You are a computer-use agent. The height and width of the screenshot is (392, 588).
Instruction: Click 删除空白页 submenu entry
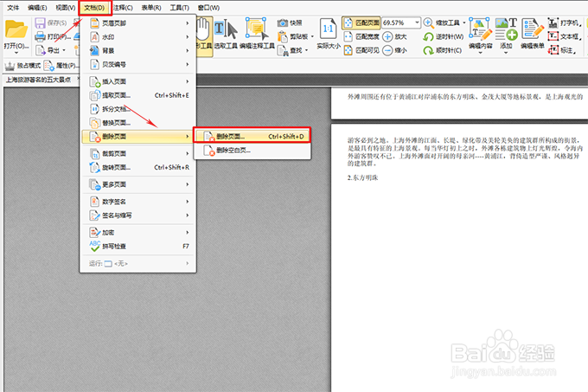click(252, 151)
